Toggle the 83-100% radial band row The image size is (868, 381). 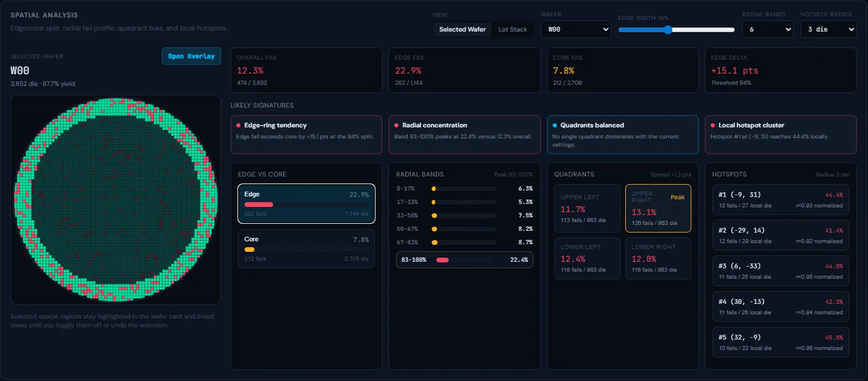pyautogui.click(x=464, y=259)
